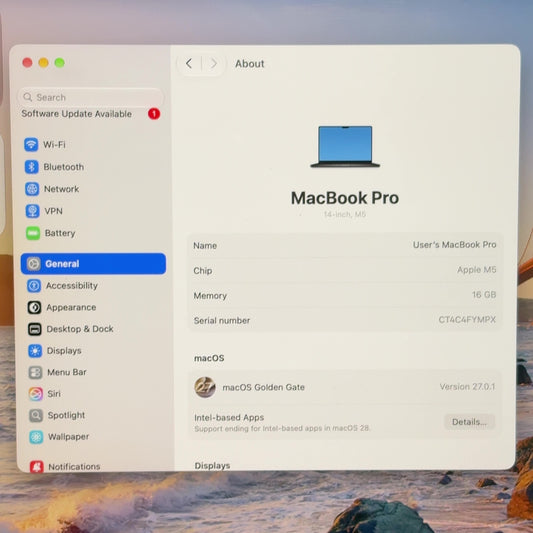This screenshot has width=533, height=533.
Task: Click the Displays section heading
Action: click(x=212, y=466)
